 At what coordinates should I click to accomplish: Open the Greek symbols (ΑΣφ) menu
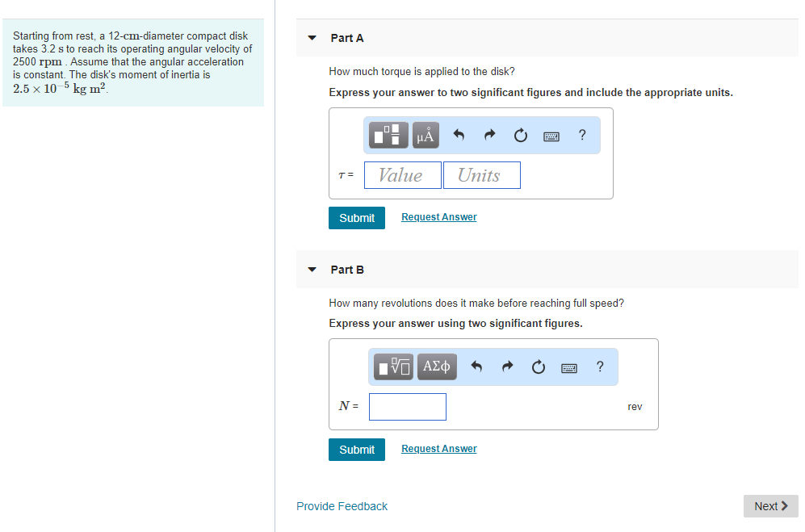pyautogui.click(x=437, y=367)
